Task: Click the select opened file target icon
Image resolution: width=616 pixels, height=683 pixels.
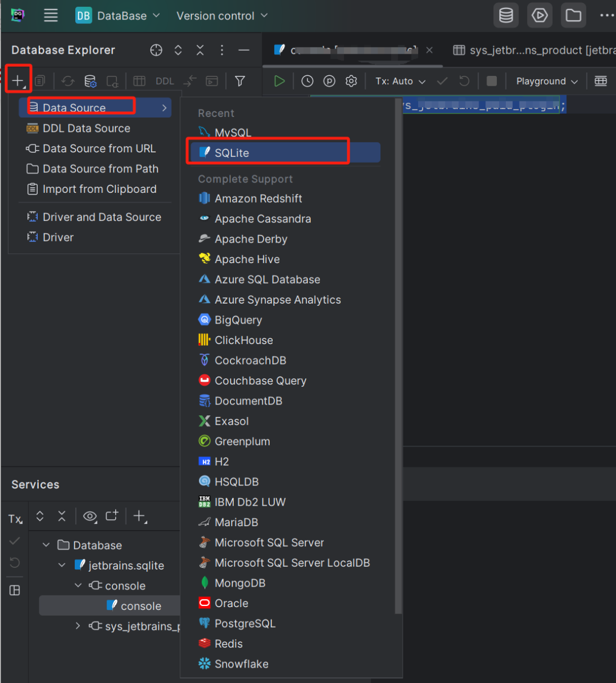Action: [156, 50]
